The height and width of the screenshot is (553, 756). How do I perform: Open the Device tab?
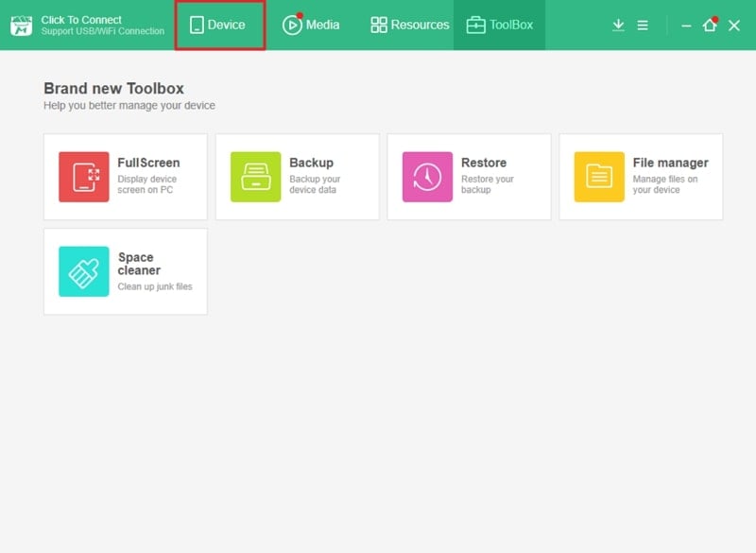pos(219,26)
